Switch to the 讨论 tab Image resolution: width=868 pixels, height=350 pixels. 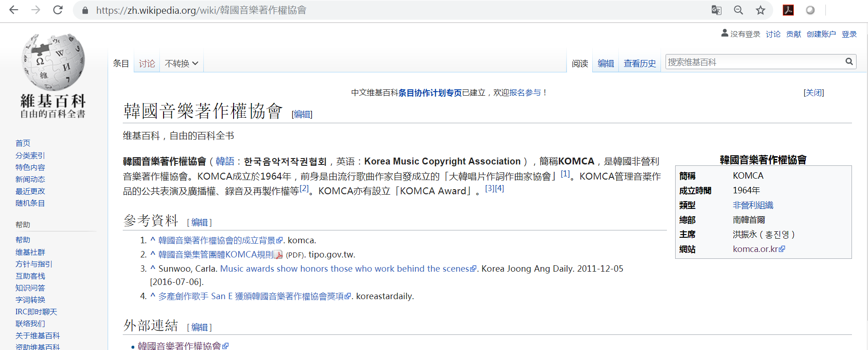147,63
